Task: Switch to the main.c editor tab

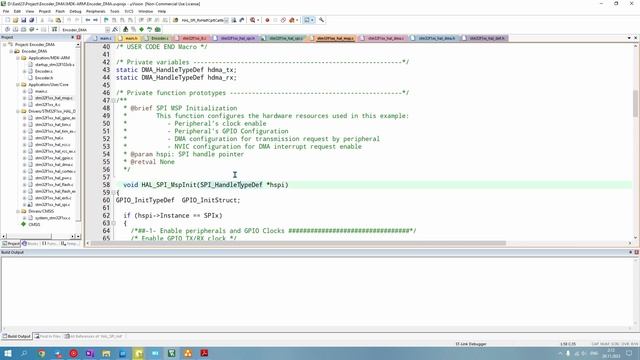Action: 102,38
